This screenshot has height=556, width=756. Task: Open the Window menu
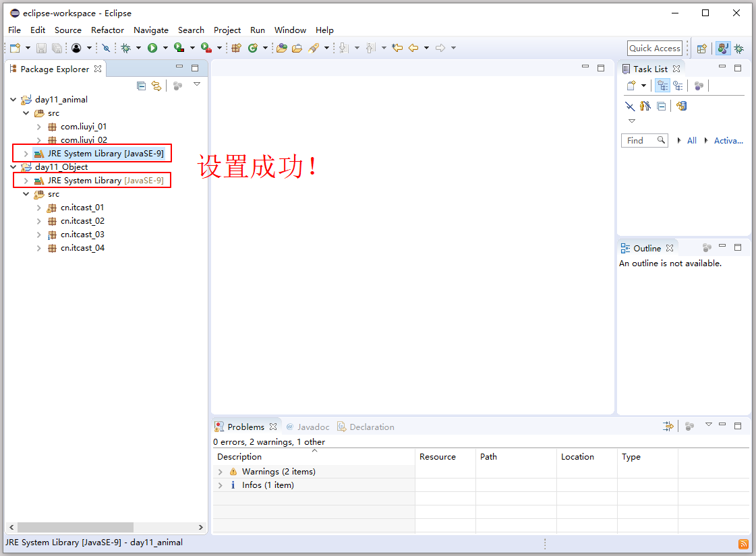[290, 30]
